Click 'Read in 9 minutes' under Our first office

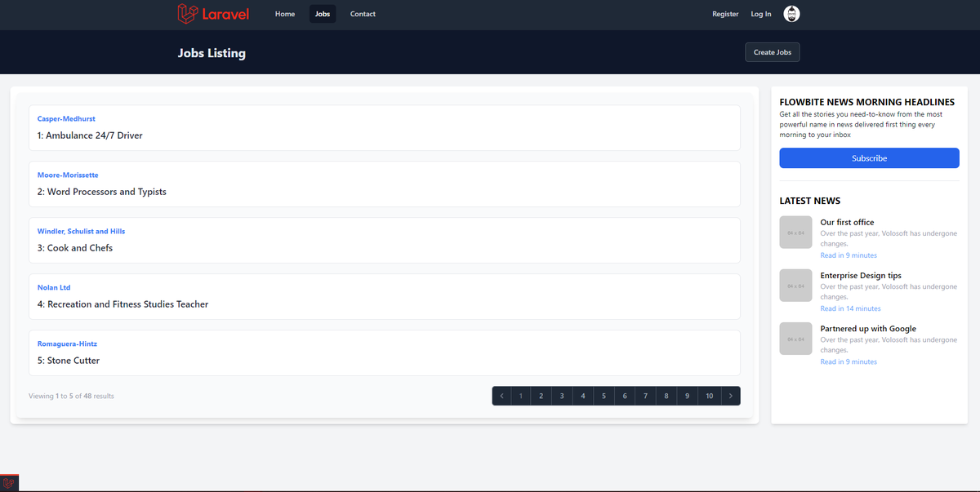point(849,255)
